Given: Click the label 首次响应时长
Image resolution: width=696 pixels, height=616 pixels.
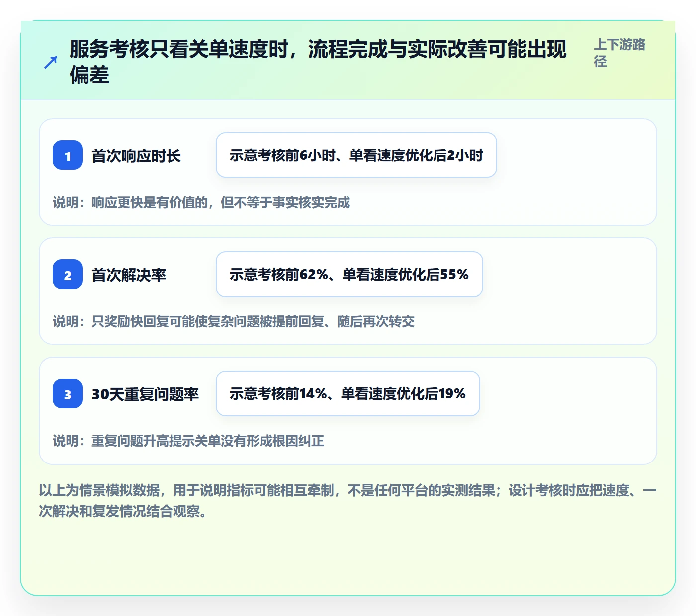Looking at the screenshot, I should pyautogui.click(x=136, y=156).
